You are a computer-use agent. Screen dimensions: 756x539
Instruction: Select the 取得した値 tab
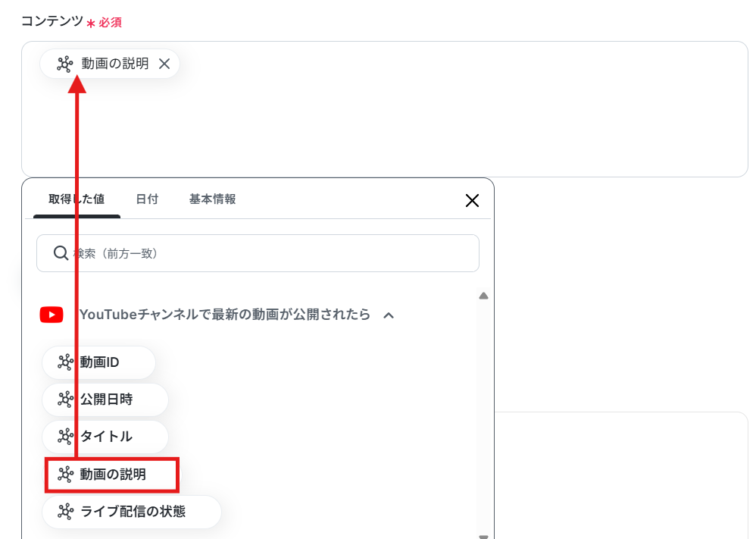(x=77, y=199)
